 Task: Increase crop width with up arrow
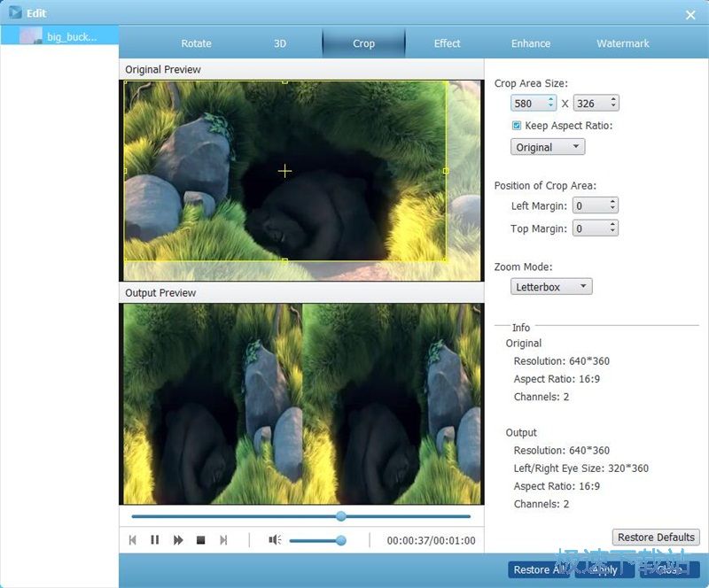point(550,99)
